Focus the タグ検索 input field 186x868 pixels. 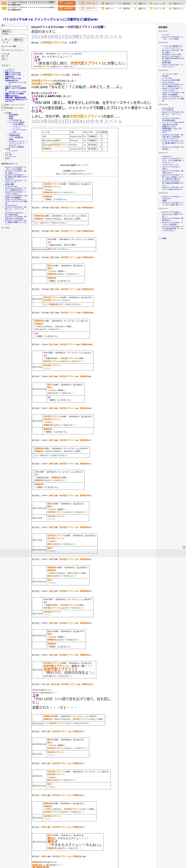click(14, 36)
